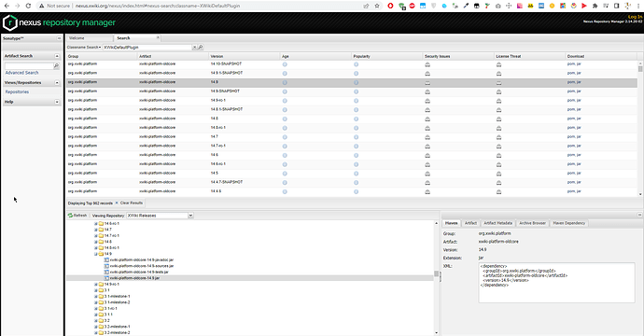Click the Log In link

[x=635, y=17]
